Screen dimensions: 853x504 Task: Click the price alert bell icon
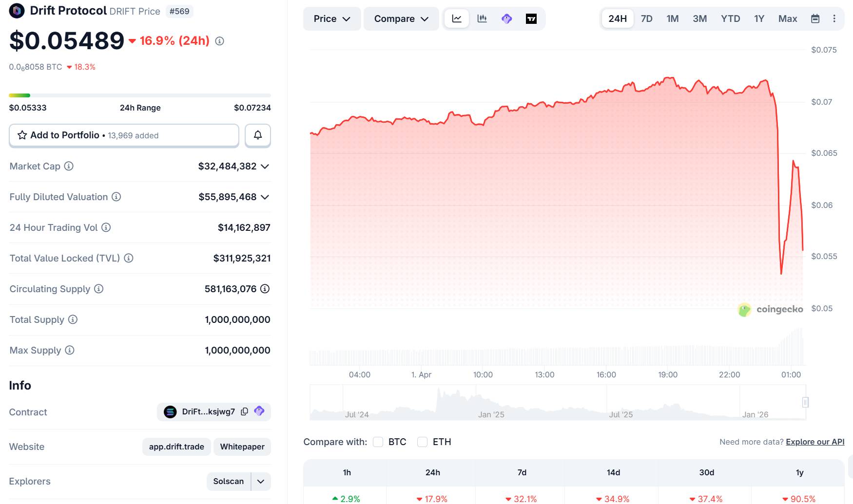257,135
